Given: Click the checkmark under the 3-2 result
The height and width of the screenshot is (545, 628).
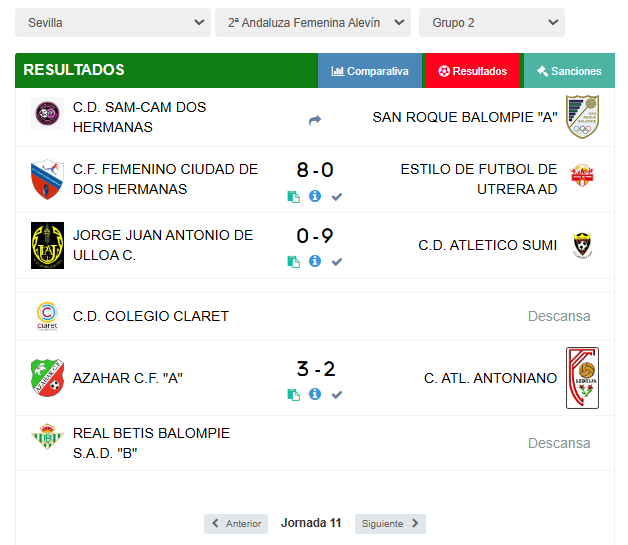Looking at the screenshot, I should [x=337, y=395].
